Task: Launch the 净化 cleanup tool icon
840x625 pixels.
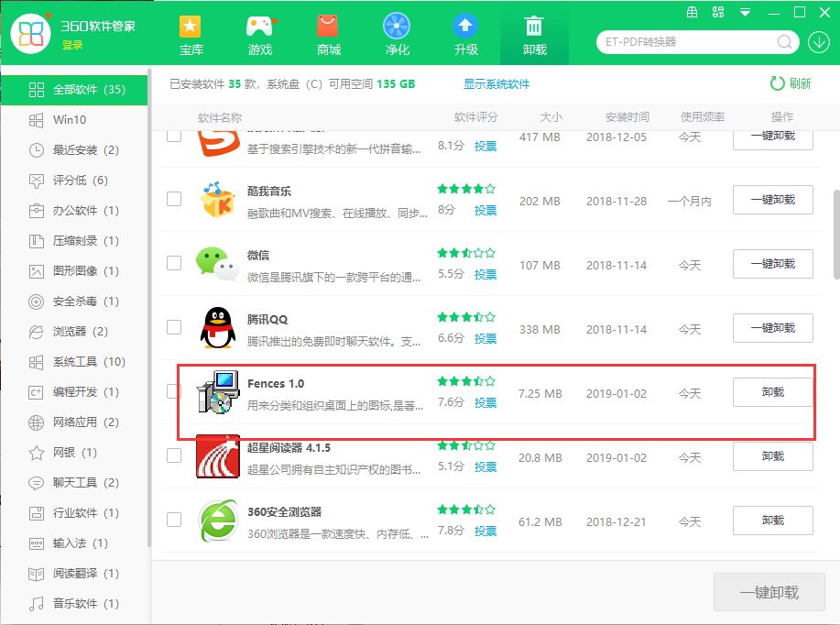Action: coord(397,26)
